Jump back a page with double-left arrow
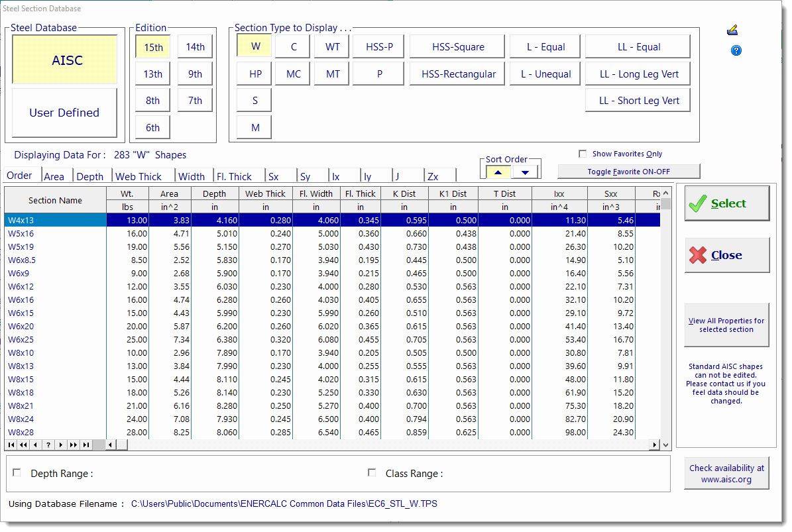 coord(23,445)
